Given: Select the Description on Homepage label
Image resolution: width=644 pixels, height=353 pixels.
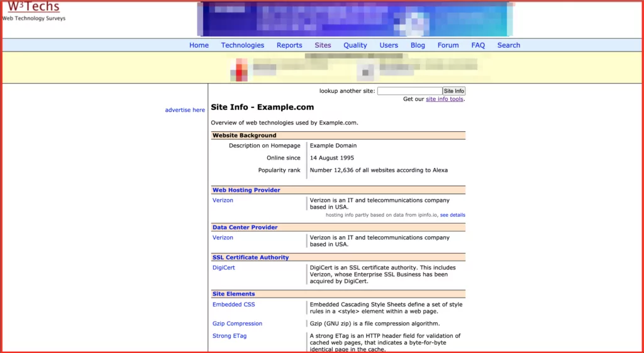Looking at the screenshot, I should [x=265, y=146].
